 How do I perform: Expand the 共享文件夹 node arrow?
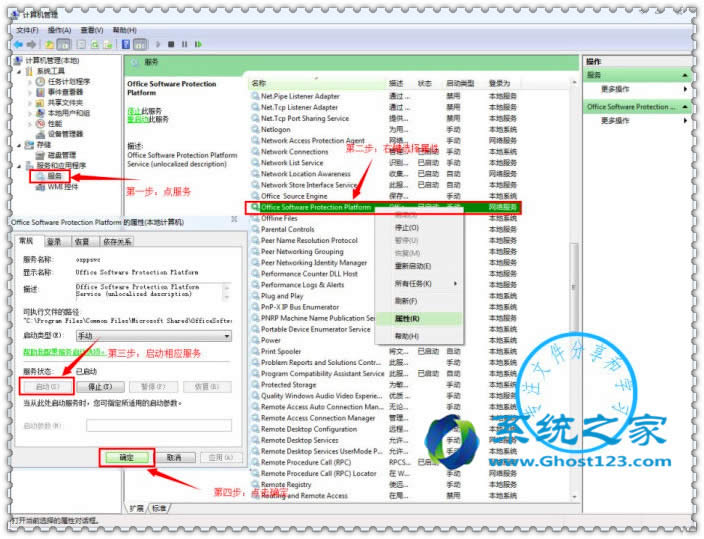click(30, 102)
